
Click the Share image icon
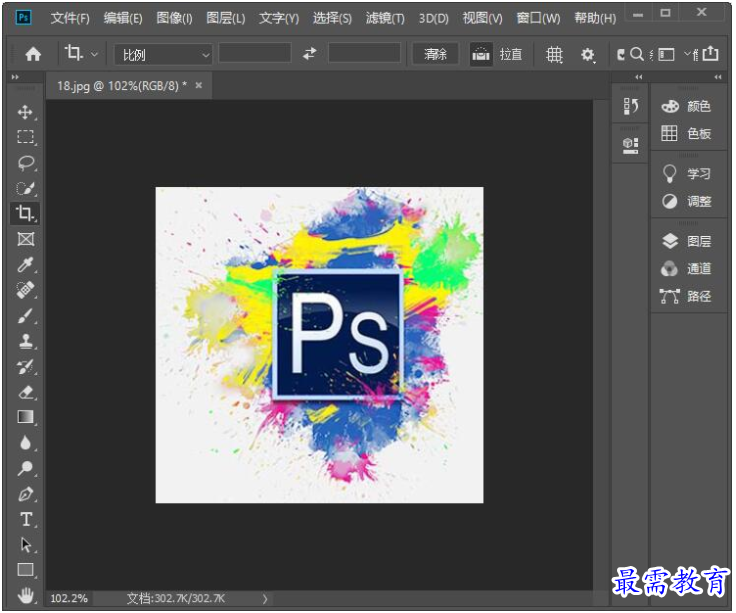click(710, 54)
